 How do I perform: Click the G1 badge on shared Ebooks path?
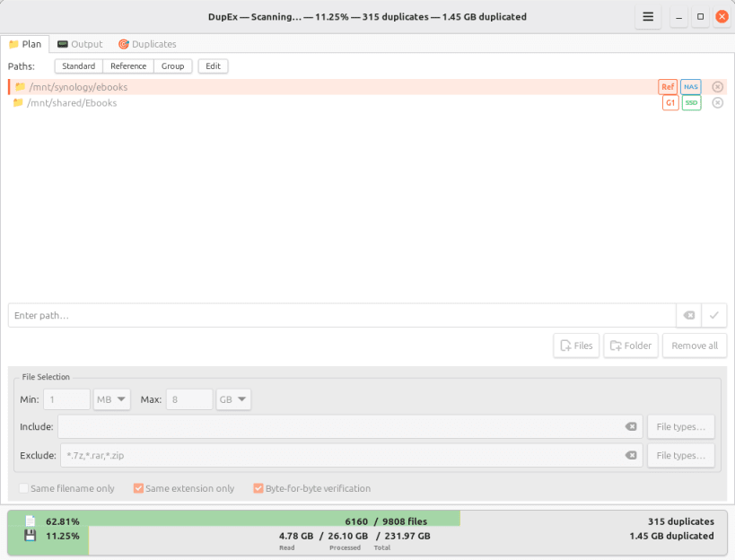670,102
